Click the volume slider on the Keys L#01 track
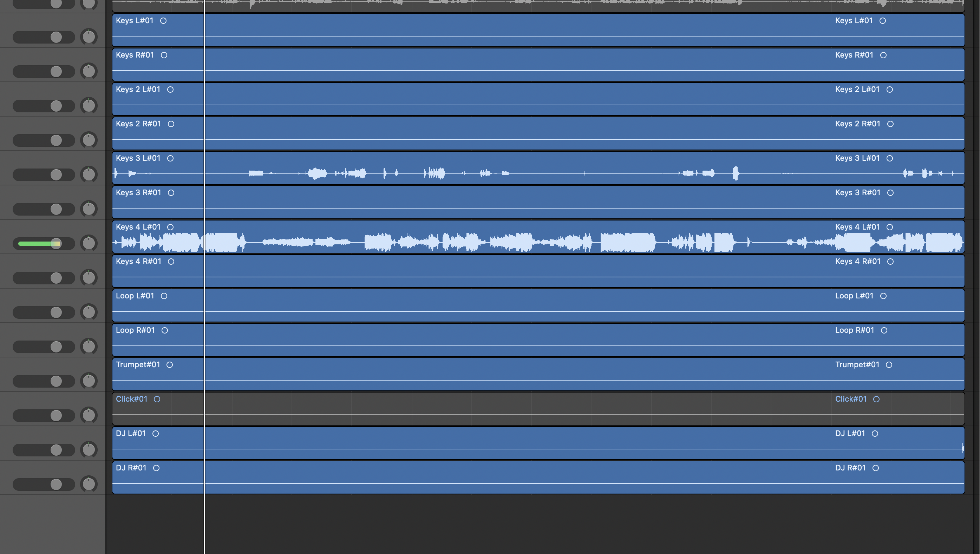 (44, 37)
